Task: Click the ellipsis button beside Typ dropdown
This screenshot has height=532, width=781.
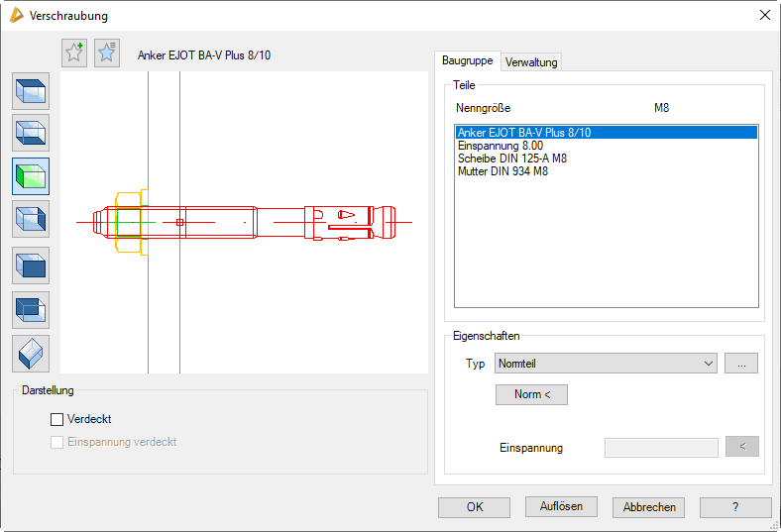Action: tap(741, 364)
